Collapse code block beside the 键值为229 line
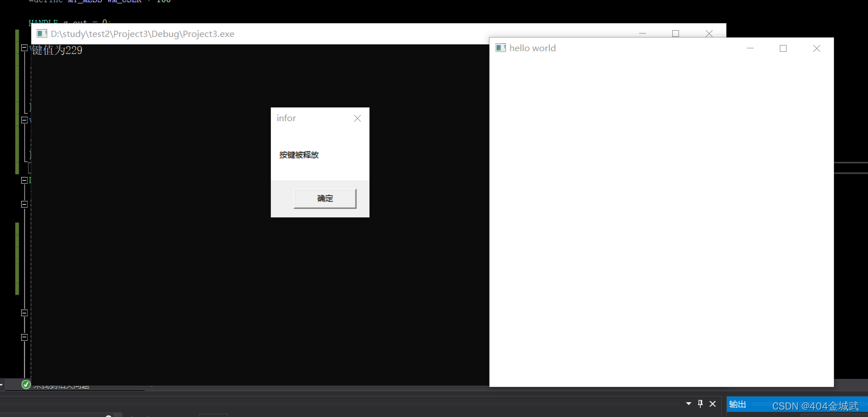The height and width of the screenshot is (417, 868). click(24, 48)
